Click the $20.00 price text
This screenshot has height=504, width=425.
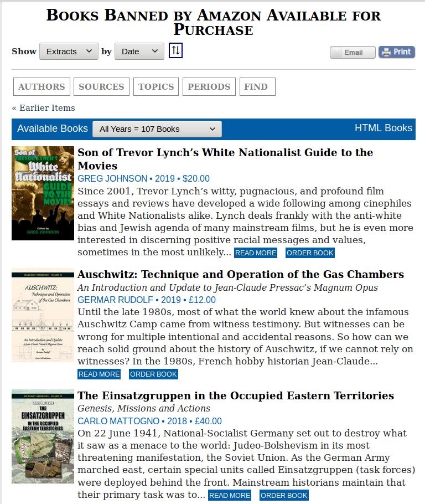tap(196, 178)
